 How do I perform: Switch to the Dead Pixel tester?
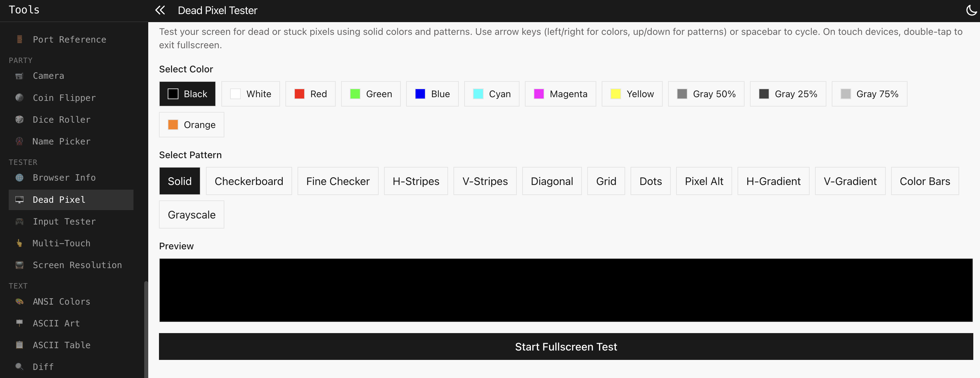[x=59, y=200]
